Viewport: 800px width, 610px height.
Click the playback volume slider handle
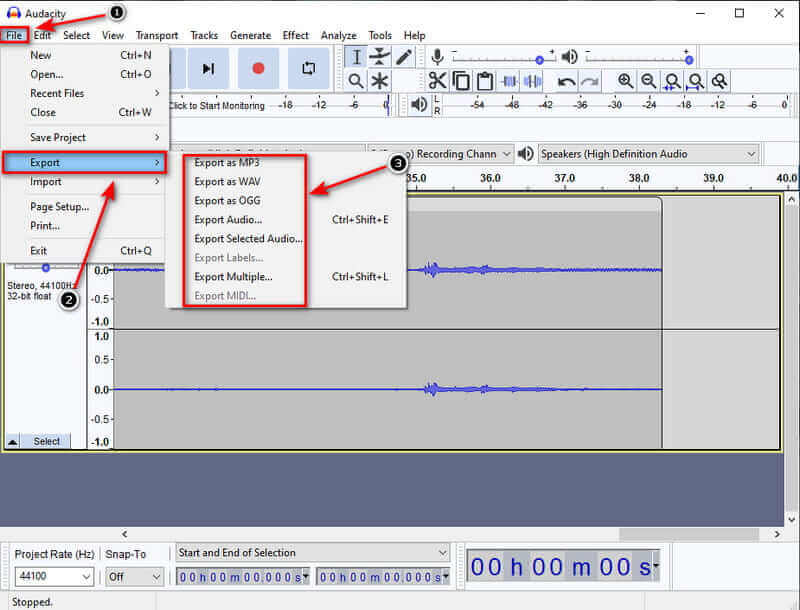[689, 60]
